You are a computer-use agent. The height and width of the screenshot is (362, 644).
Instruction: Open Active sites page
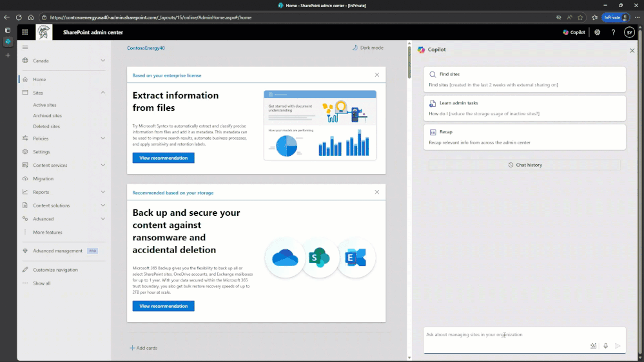tap(44, 105)
